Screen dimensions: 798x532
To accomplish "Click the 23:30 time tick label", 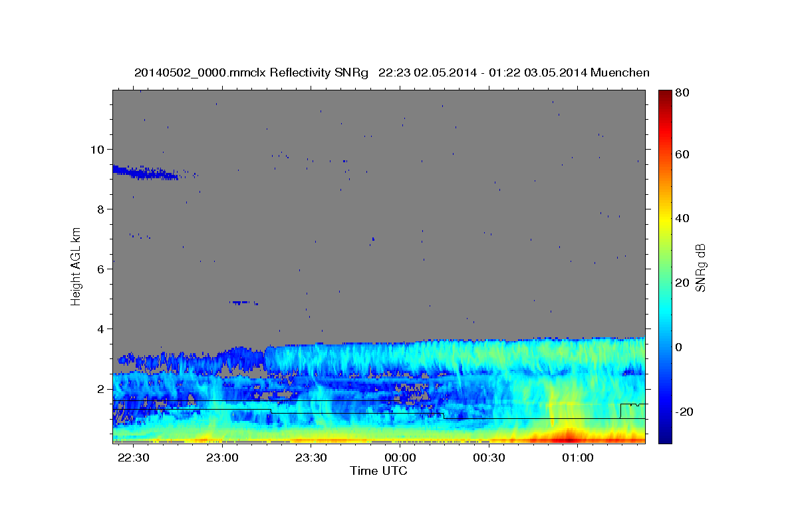I will [x=311, y=458].
